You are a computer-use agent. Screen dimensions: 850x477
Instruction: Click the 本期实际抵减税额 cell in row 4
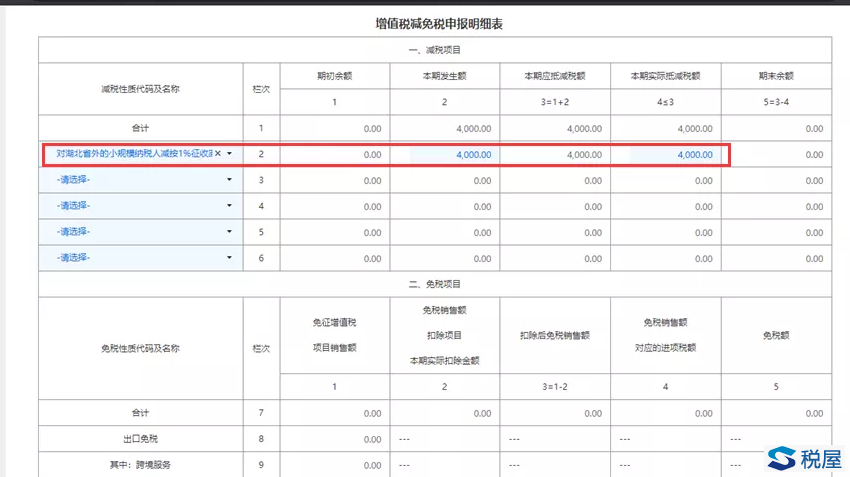(x=666, y=207)
